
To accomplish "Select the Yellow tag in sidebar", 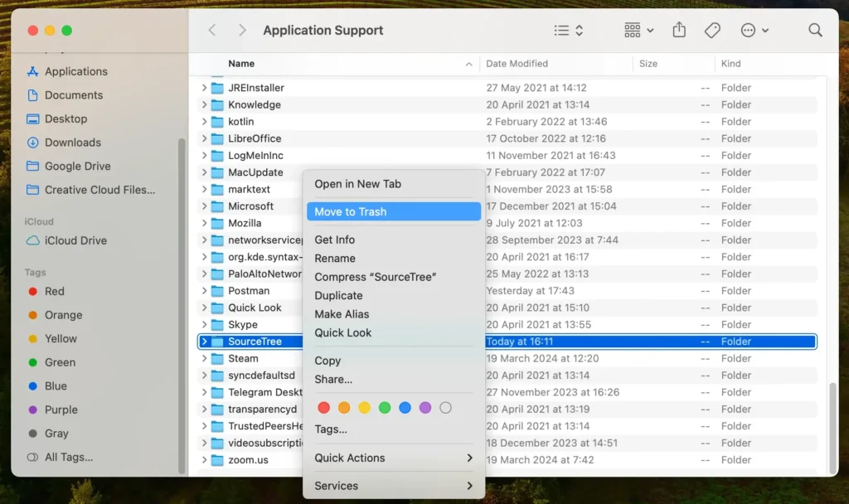I will 52,339.
